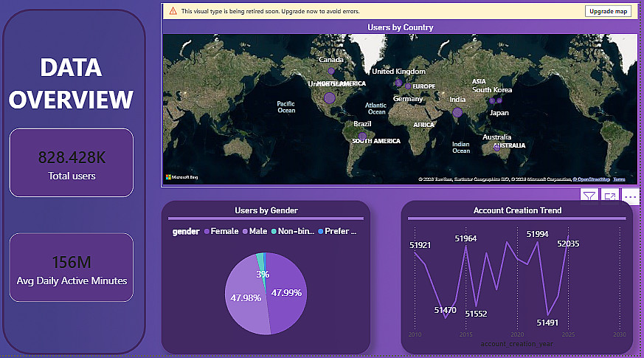Viewport: 644px width, 358px height.
Task: Open more options ellipsis menu
Action: (631, 197)
